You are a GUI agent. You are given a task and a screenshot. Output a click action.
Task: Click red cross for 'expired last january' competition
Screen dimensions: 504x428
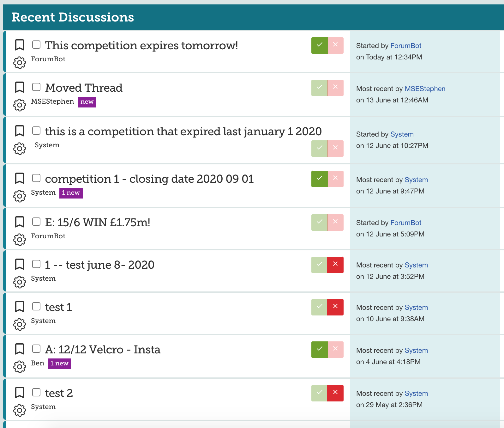click(x=336, y=149)
